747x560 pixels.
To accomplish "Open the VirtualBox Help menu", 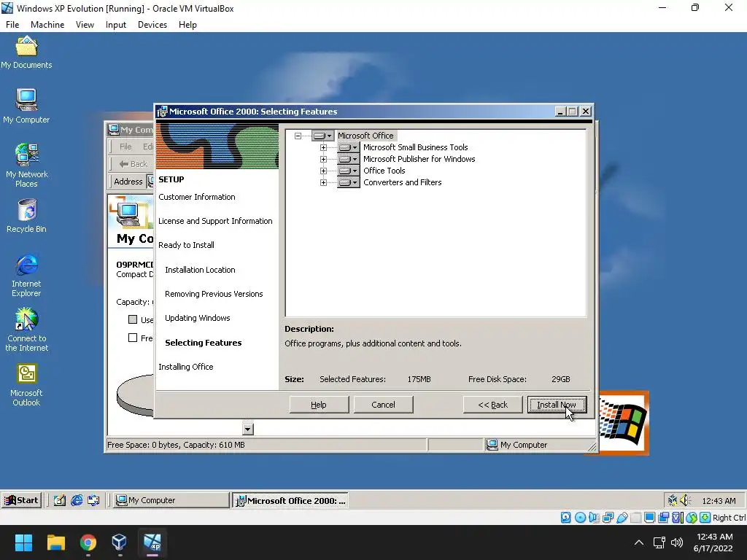I will pos(187,25).
